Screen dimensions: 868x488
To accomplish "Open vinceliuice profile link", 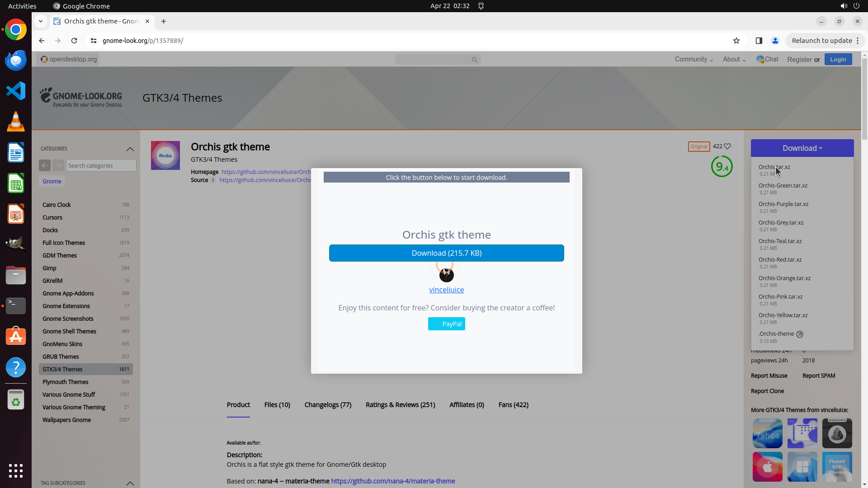I will tap(446, 290).
